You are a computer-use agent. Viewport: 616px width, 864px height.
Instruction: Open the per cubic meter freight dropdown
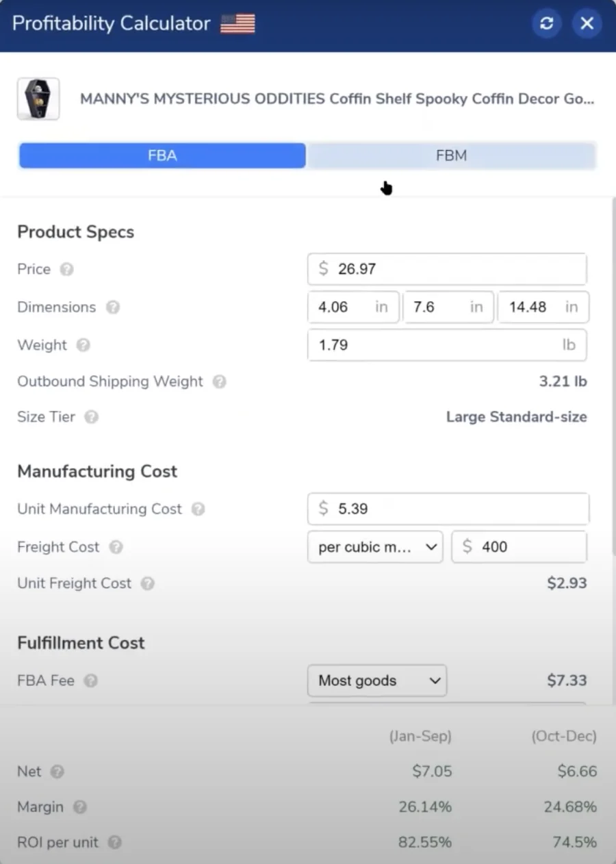tap(375, 547)
